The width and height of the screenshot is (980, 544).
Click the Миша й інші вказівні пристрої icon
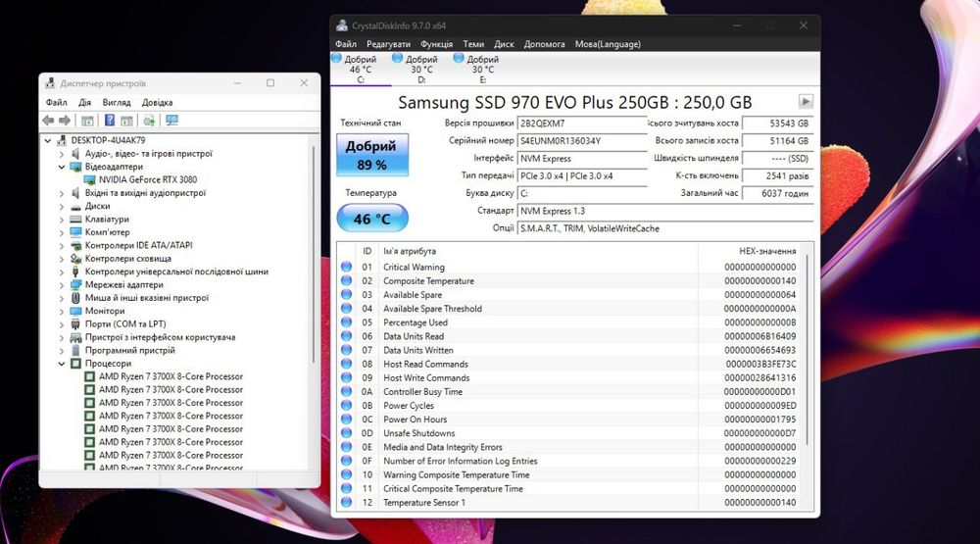[x=75, y=298]
